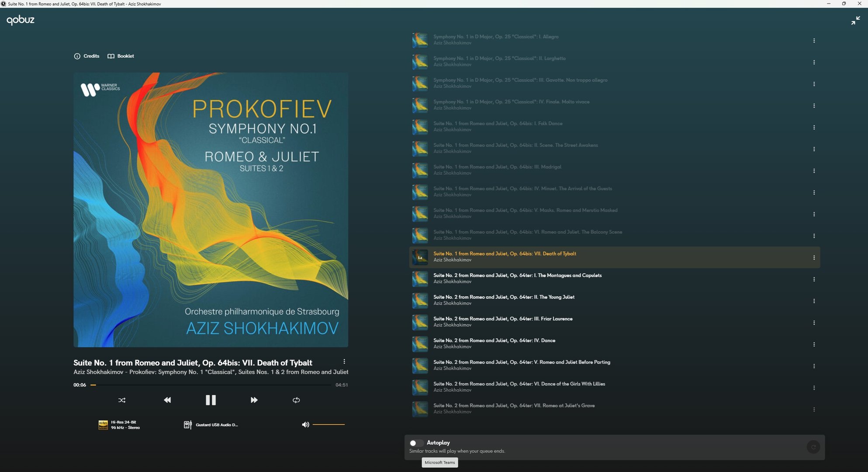Click the refresh icon in Autoplay panel
This screenshot has width=868, height=472.
pyautogui.click(x=813, y=447)
